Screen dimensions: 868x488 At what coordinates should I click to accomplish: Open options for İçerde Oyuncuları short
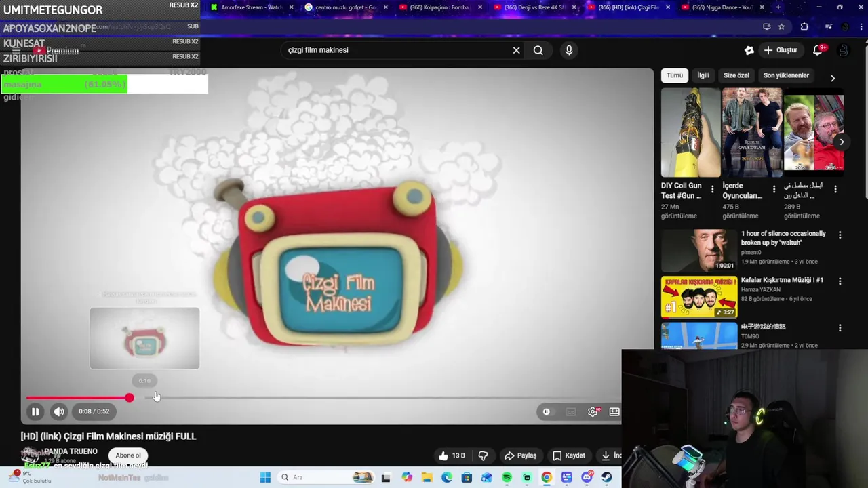point(774,190)
